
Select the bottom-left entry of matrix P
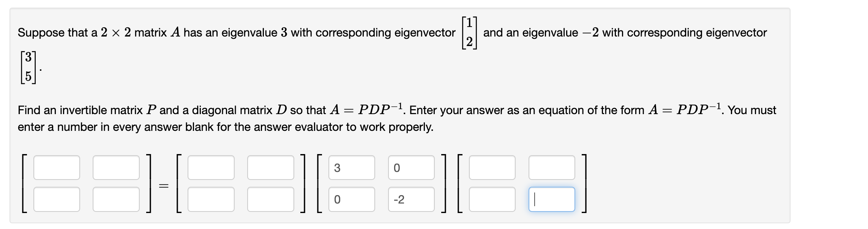pos(211,198)
